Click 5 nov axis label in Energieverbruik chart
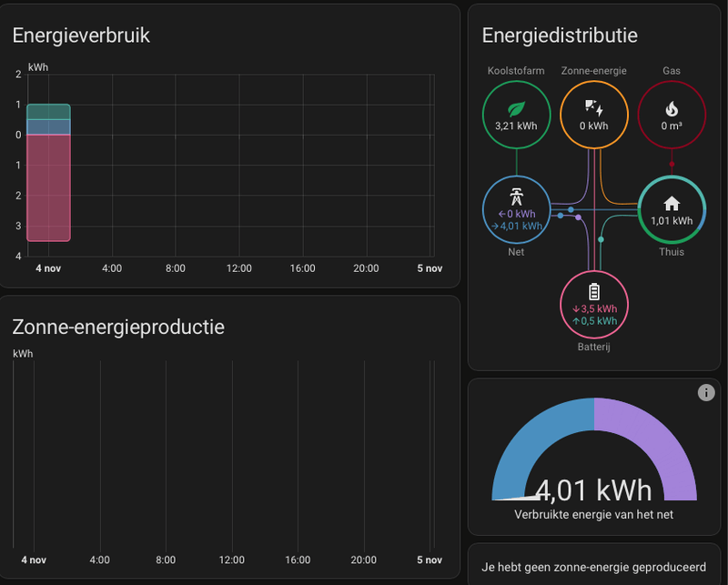This screenshot has height=585, width=728. [430, 268]
